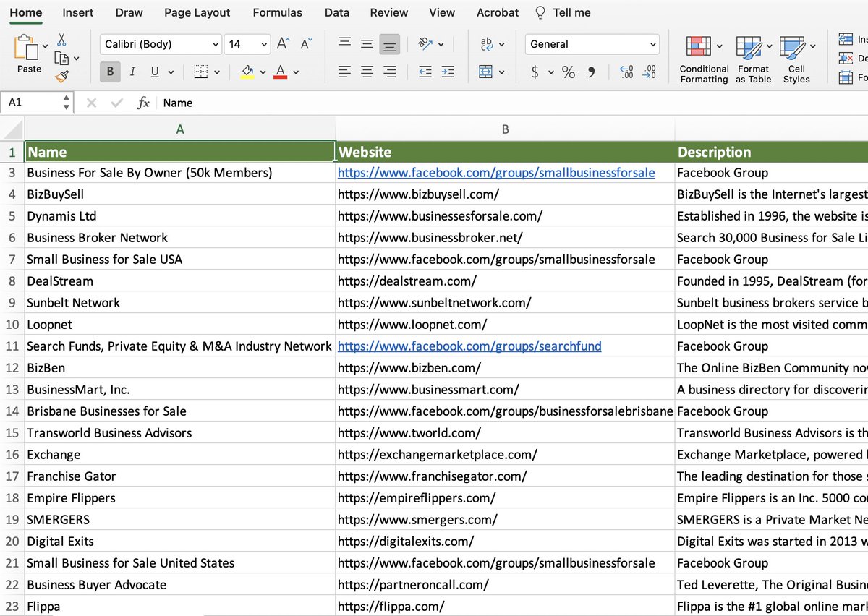Click the Name Box showing A1
The width and height of the screenshot is (868, 616).
point(32,103)
